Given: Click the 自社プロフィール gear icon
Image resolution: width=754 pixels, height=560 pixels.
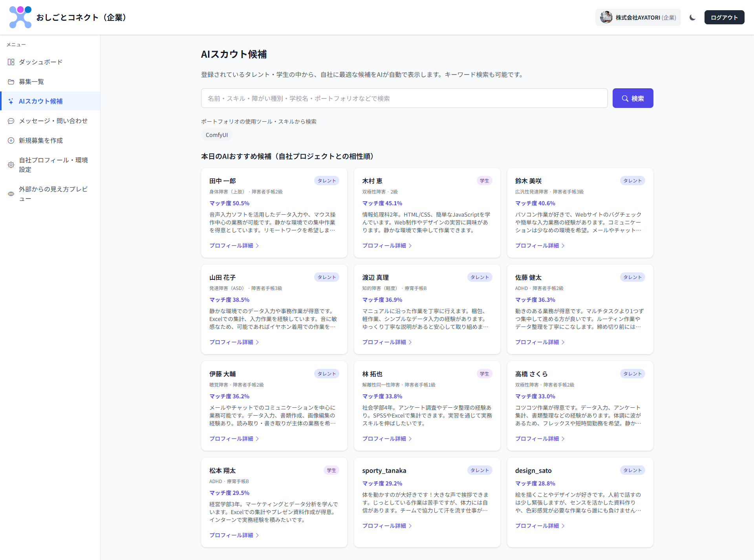Looking at the screenshot, I should (11, 165).
